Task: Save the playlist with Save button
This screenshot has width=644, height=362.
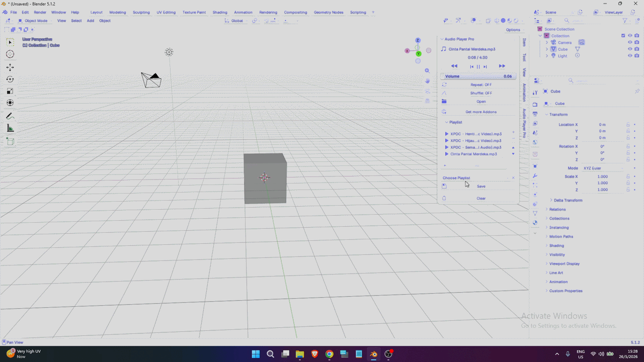Action: click(481, 187)
